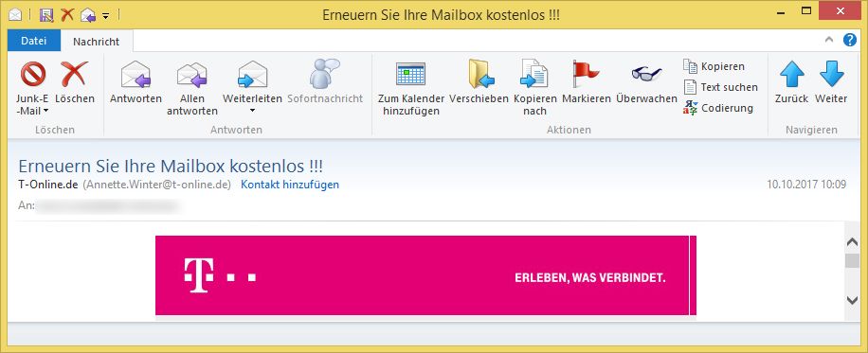Click the Junk-E-Mail block icon
The image size is (868, 353).
pos(32,74)
